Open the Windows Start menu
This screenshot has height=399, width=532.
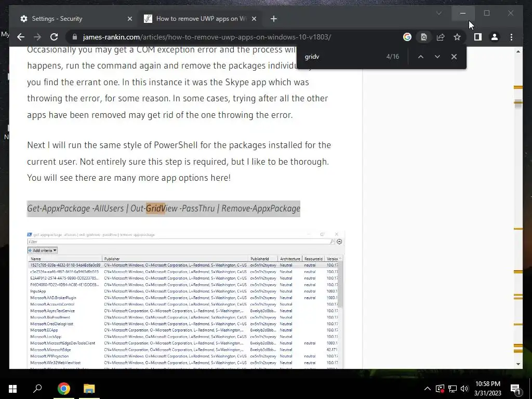(12, 389)
